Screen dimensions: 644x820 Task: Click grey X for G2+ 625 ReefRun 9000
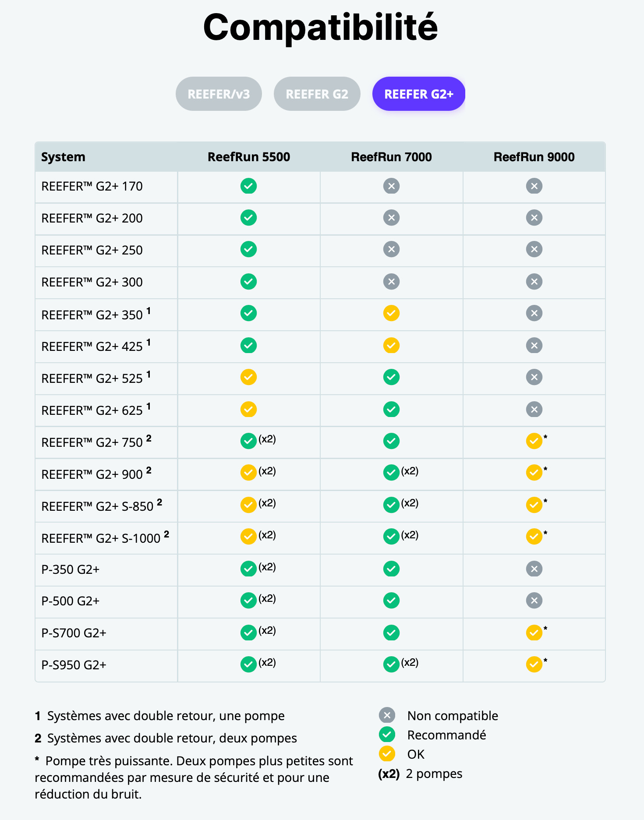tap(534, 410)
